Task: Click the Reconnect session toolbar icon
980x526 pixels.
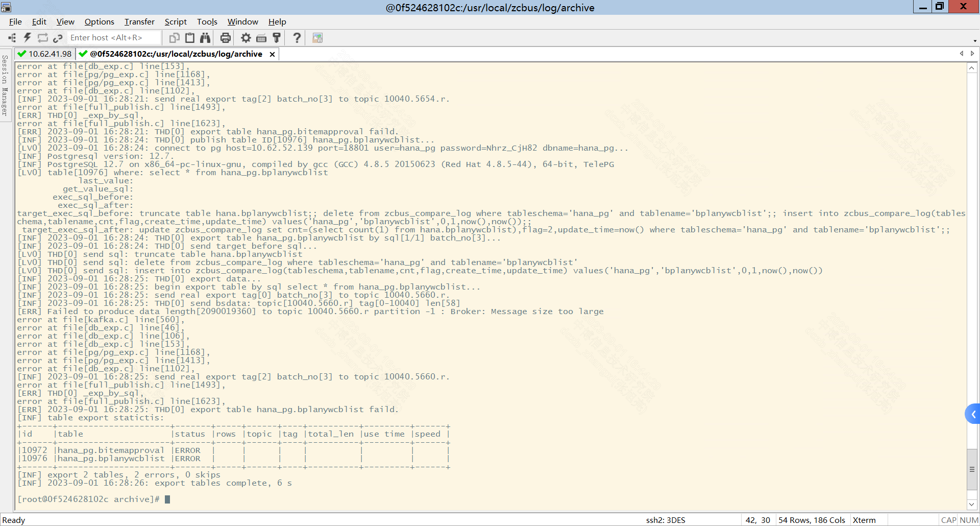Action: [43, 38]
